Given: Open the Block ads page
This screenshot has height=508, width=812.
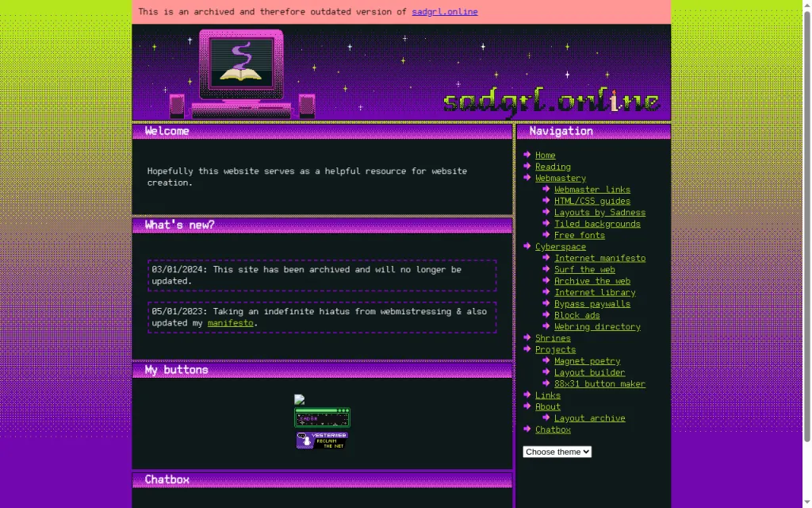Looking at the screenshot, I should click(577, 314).
